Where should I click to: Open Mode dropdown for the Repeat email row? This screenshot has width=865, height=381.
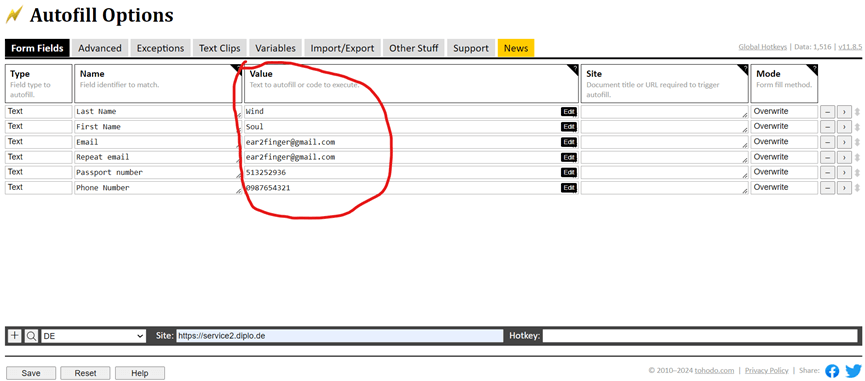[784, 157]
